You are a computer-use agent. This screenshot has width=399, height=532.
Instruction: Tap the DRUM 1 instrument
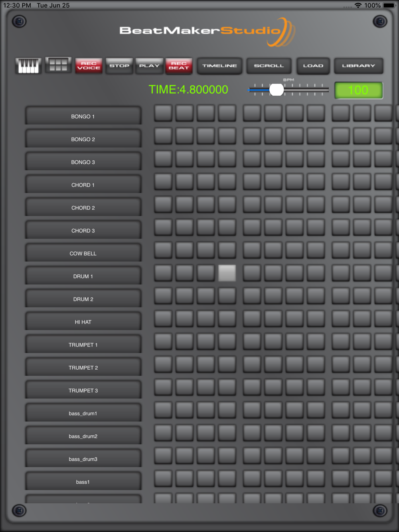coord(83,276)
